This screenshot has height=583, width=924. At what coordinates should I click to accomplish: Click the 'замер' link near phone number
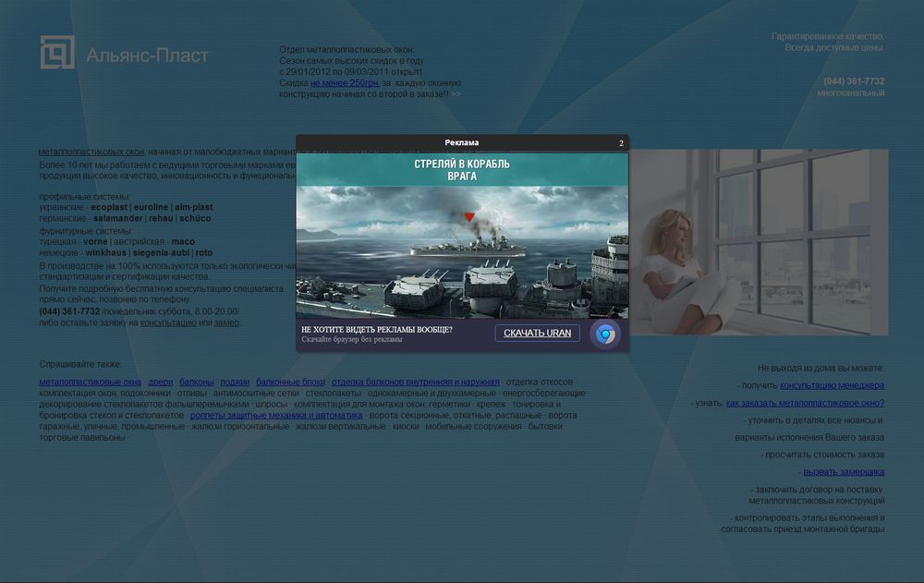click(x=227, y=322)
